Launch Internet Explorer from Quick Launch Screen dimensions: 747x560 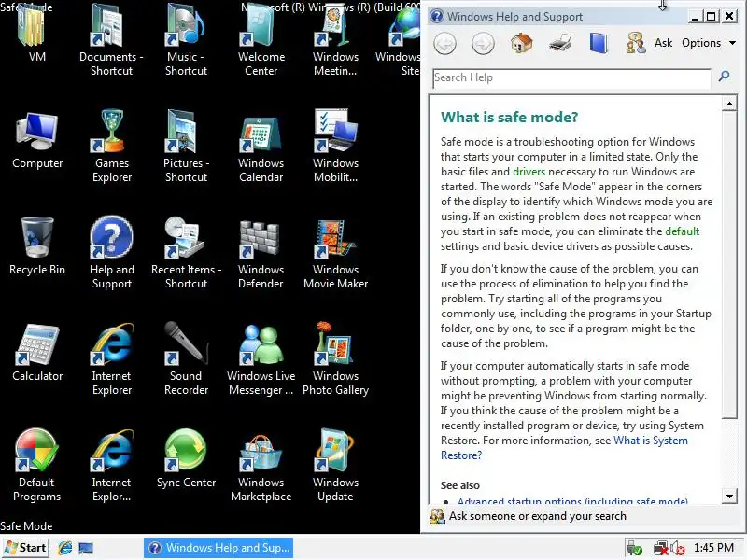click(64, 548)
